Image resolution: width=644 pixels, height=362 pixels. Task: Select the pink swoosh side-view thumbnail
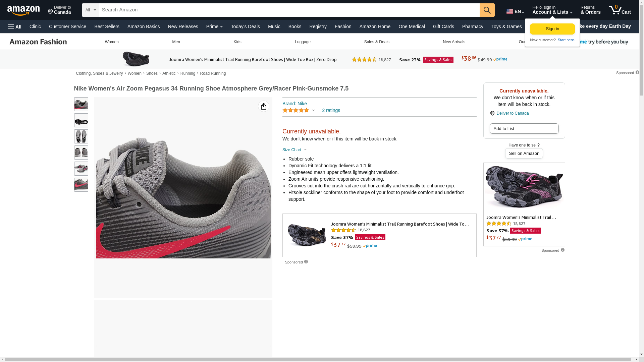[81, 185]
